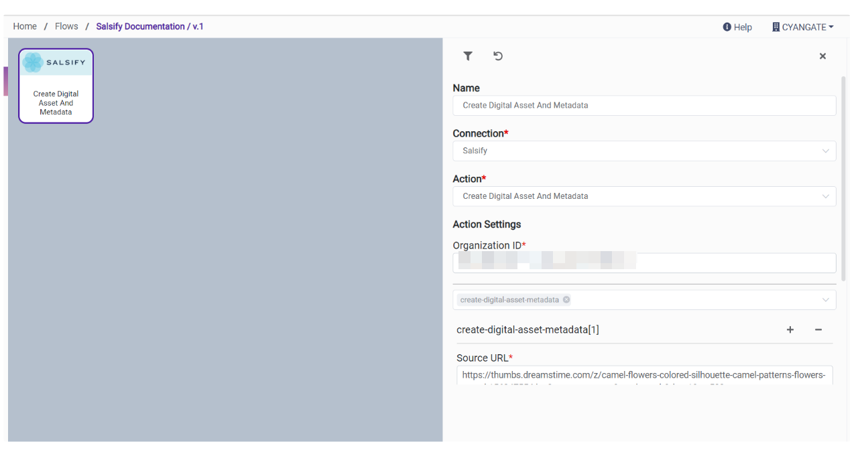868x450 pixels.
Task: Click the Source URL text area
Action: point(643,375)
